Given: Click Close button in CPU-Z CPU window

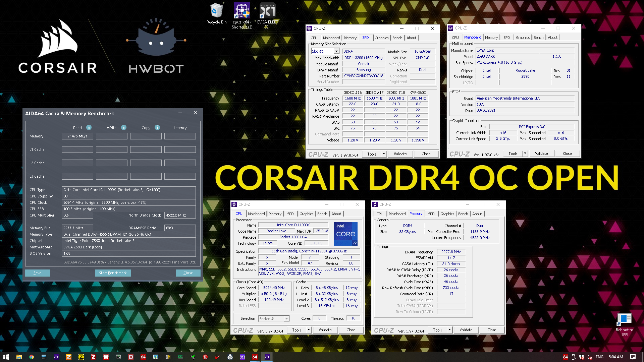Looking at the screenshot, I should (x=351, y=330).
